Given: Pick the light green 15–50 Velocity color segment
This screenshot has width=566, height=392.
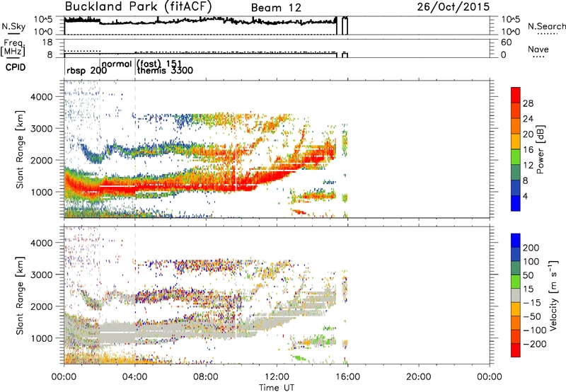Looking at the screenshot, I should (x=516, y=282).
